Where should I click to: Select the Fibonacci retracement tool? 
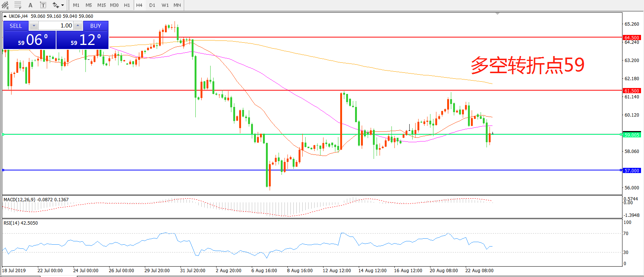coord(18,5)
